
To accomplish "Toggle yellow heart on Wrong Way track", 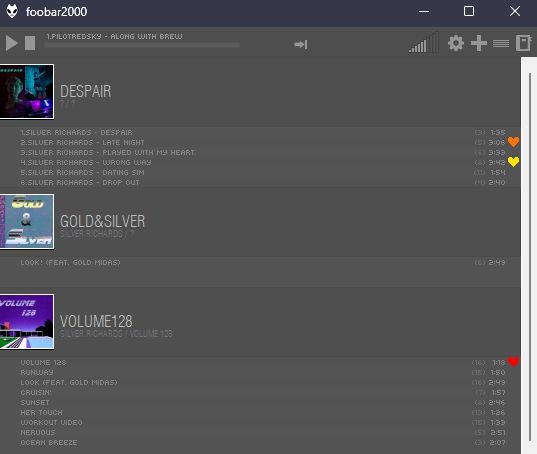I will 513,162.
